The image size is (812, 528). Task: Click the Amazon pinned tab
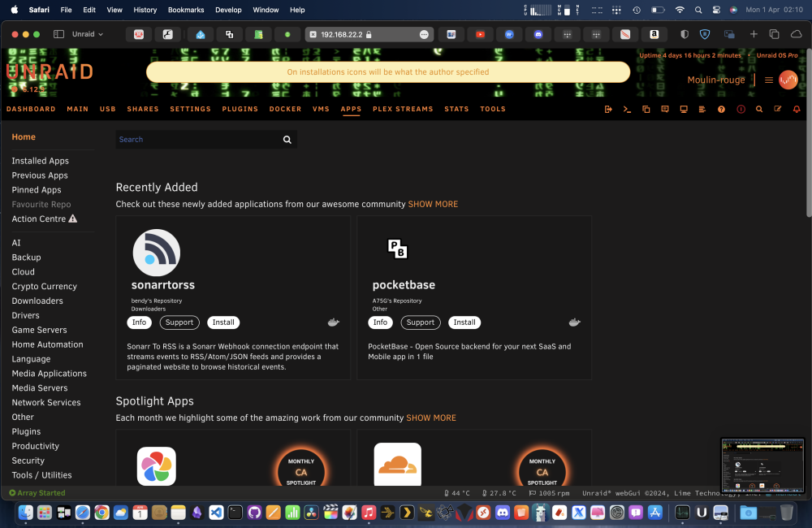[654, 34]
